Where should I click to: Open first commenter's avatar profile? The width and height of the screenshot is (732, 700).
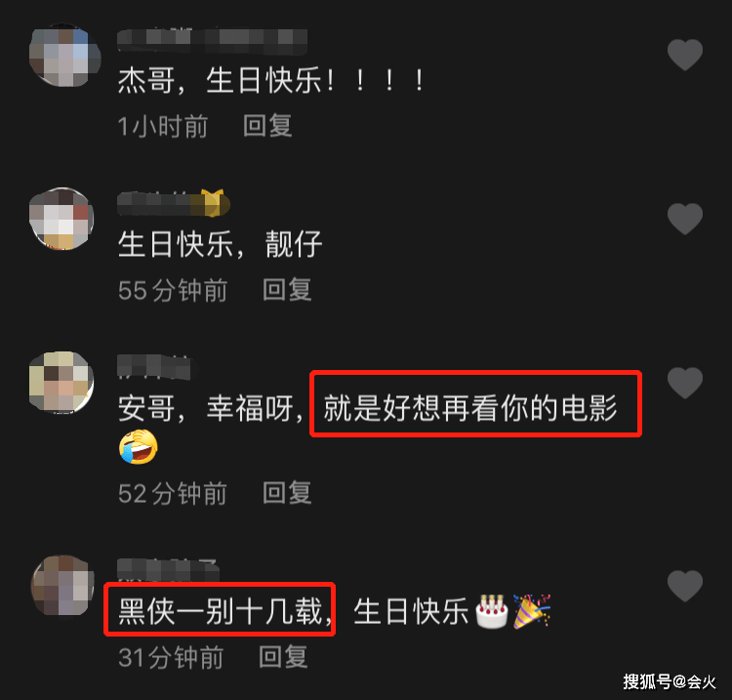[64, 55]
